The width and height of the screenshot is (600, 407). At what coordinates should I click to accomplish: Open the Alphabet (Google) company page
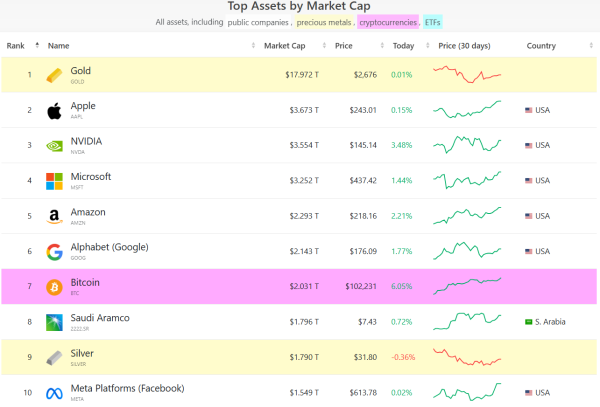109,247
